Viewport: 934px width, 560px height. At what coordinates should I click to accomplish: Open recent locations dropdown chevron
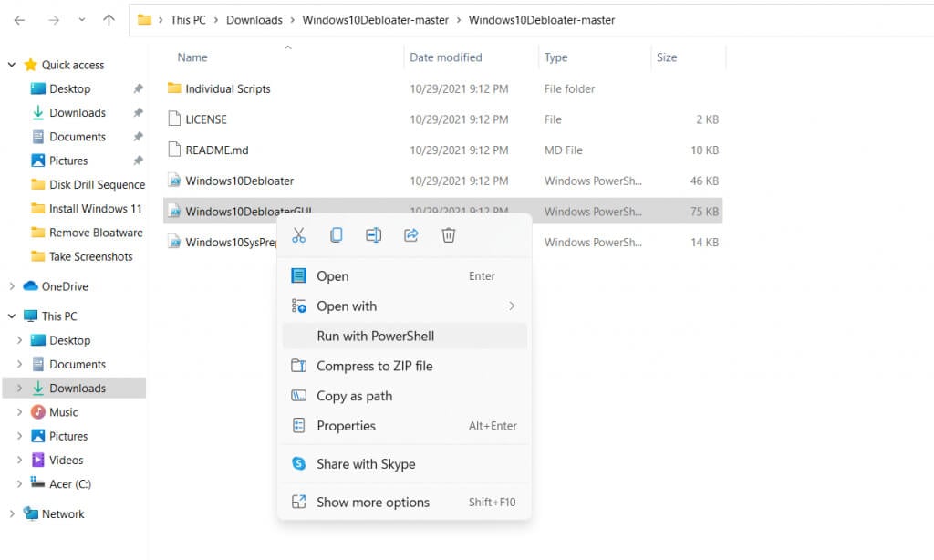pyautogui.click(x=81, y=20)
